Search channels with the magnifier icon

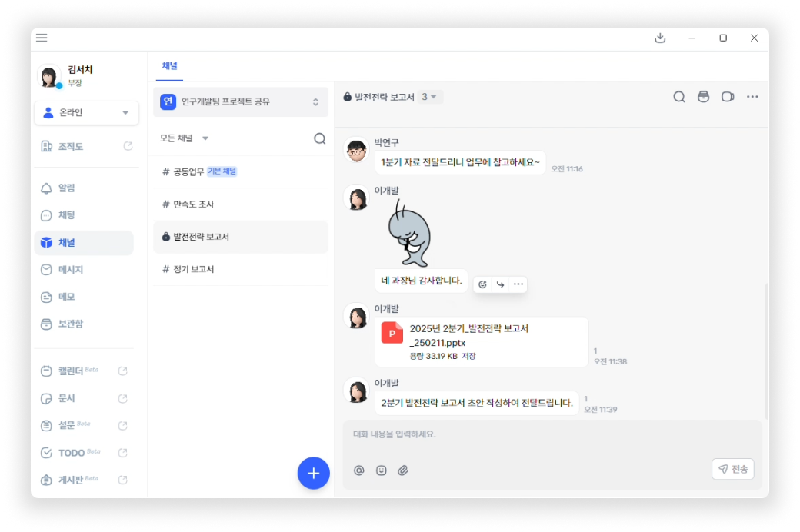[320, 138]
